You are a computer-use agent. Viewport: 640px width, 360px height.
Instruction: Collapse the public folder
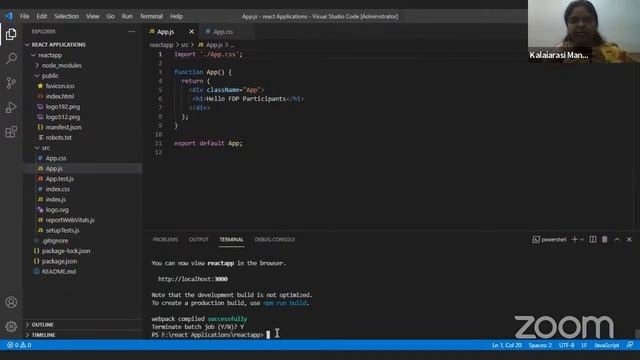[x=50, y=76]
